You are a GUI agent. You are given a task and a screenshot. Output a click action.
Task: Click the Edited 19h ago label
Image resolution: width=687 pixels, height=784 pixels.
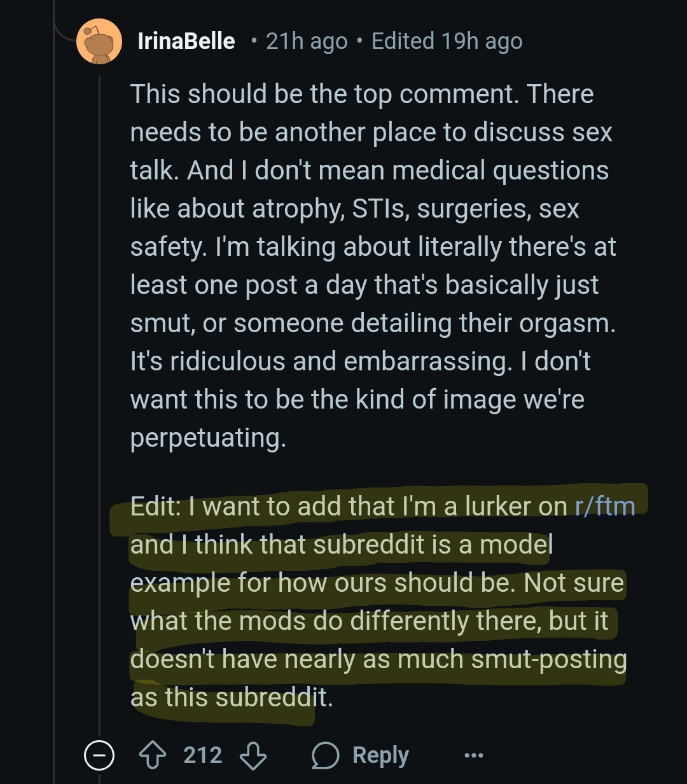[447, 41]
